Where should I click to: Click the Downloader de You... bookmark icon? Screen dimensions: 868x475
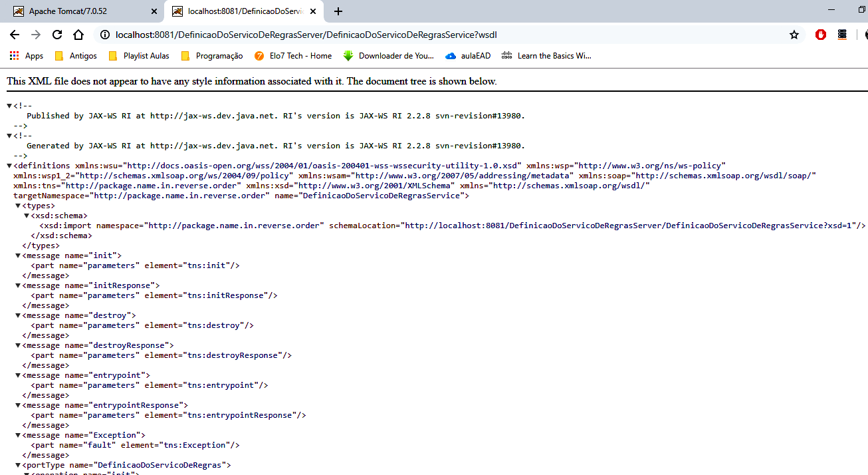348,56
